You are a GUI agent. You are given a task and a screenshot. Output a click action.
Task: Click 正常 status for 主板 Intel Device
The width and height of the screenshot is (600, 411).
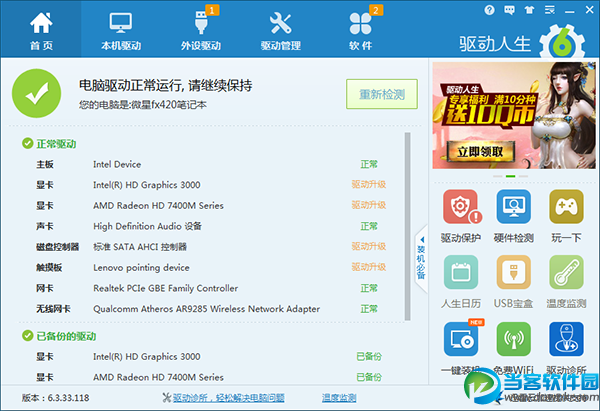pos(369,164)
